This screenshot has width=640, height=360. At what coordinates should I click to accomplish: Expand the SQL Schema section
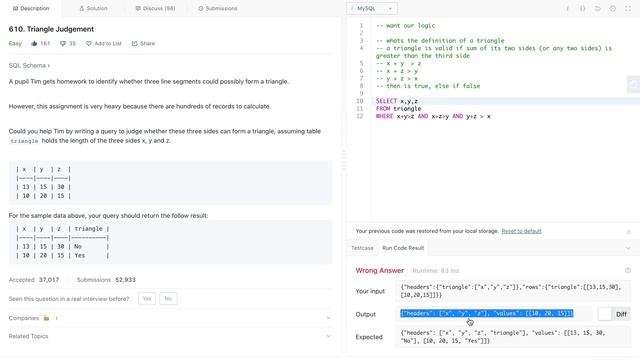pyautogui.click(x=29, y=65)
